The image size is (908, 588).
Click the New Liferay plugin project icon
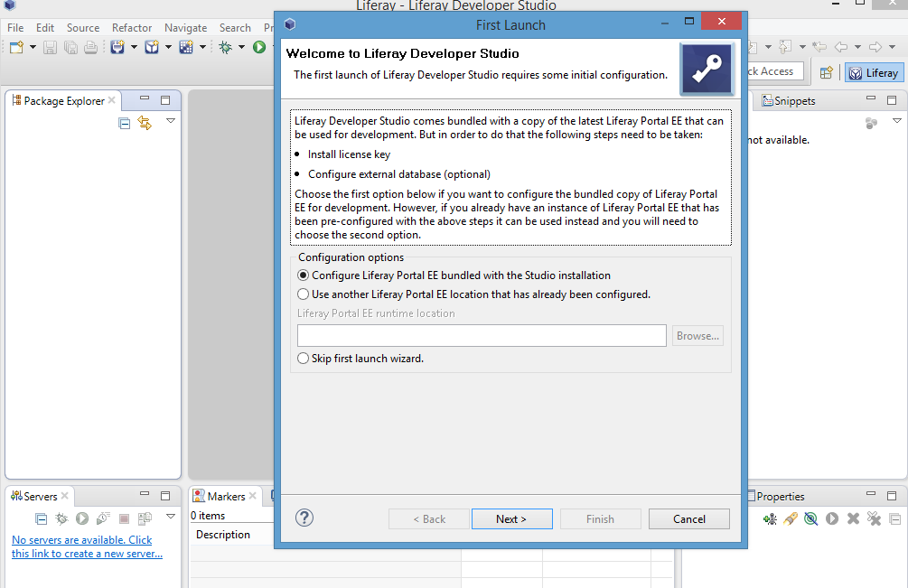(x=117, y=48)
